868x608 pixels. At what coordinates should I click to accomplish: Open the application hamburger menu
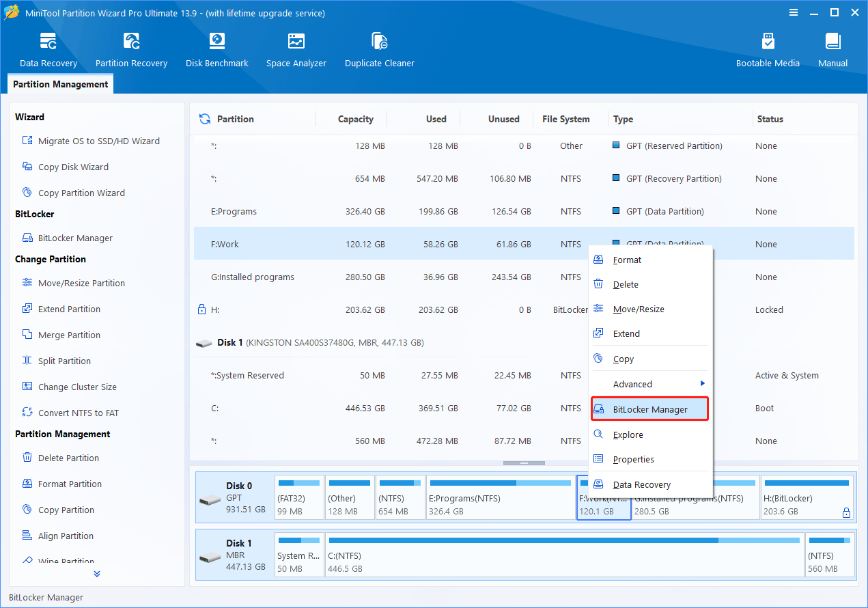[x=793, y=12]
